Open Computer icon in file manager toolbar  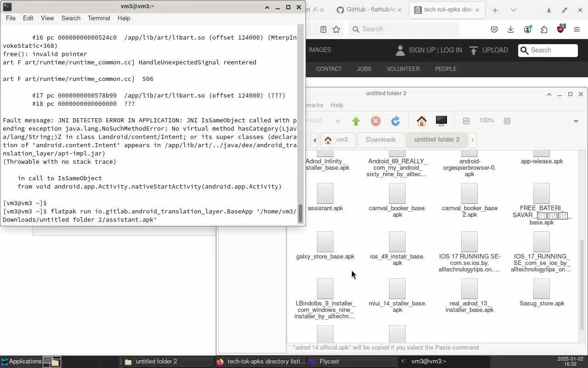coord(441,121)
